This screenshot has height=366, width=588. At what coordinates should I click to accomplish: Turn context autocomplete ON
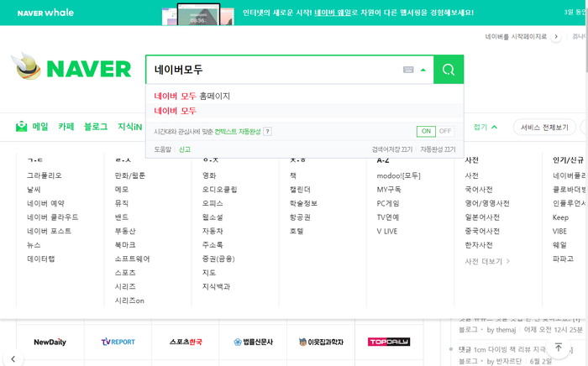(426, 131)
